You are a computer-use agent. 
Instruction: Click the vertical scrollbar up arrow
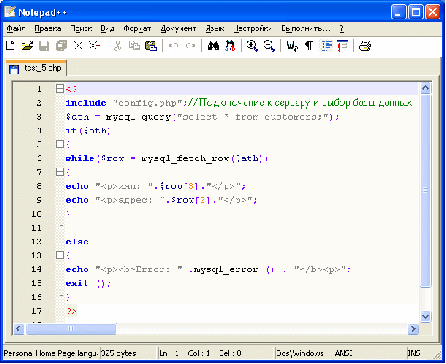pos(425,88)
